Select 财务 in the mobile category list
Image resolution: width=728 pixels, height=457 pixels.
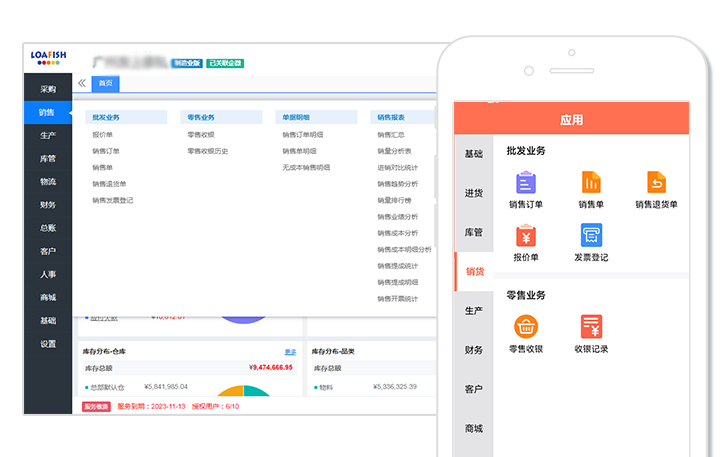click(473, 350)
